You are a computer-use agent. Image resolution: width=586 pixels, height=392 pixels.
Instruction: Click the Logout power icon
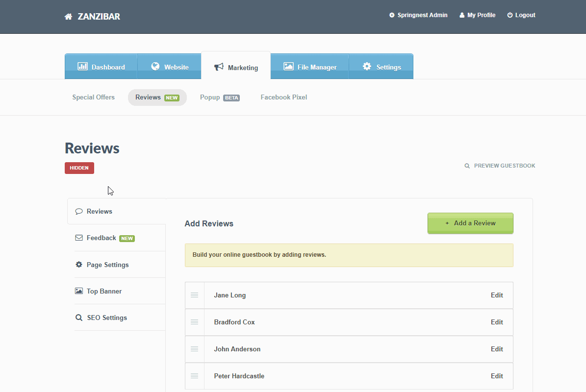pos(510,15)
